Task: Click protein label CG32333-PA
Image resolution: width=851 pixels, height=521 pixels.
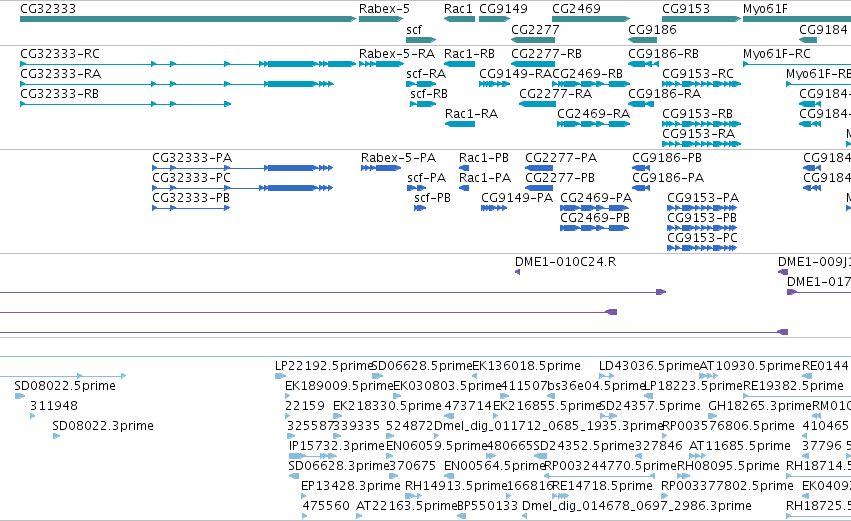Action: click(192, 158)
